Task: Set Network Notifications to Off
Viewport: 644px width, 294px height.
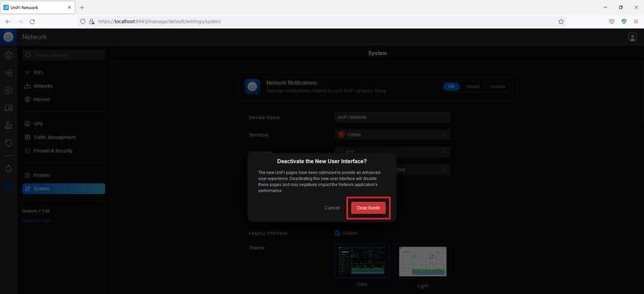Action: pyautogui.click(x=451, y=86)
